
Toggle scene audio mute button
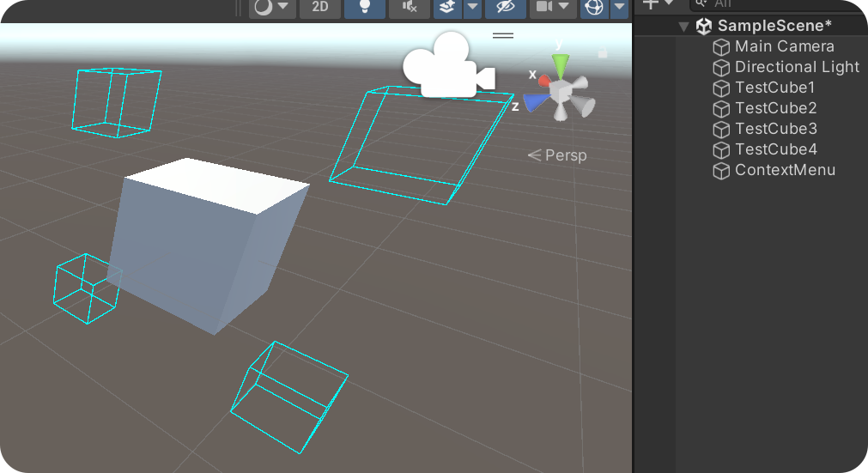point(410,7)
